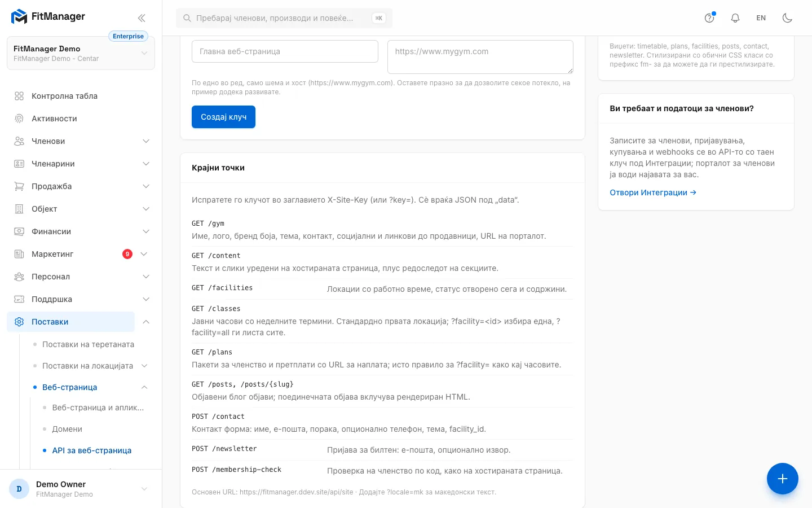Open Веб-страница и апликација item

(98, 408)
